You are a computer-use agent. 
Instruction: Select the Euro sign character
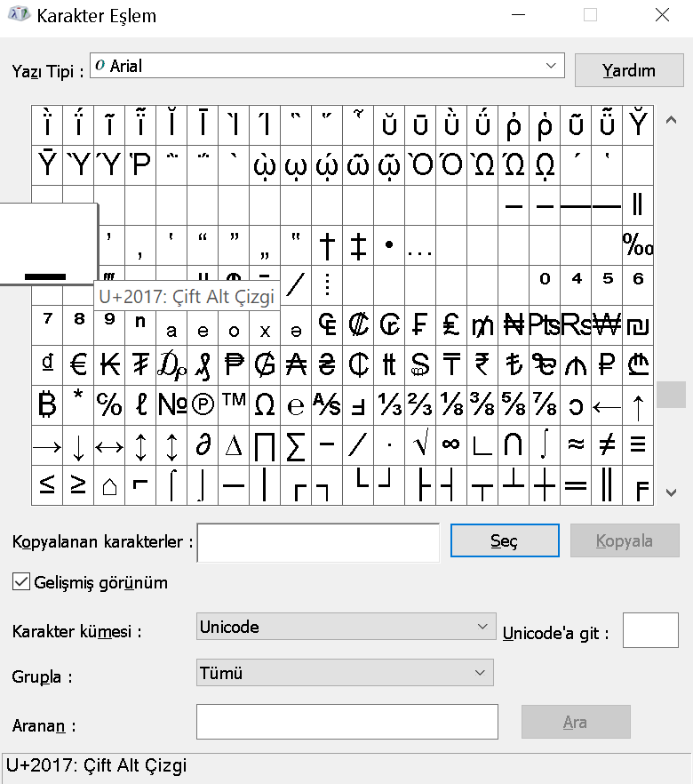tap(78, 364)
